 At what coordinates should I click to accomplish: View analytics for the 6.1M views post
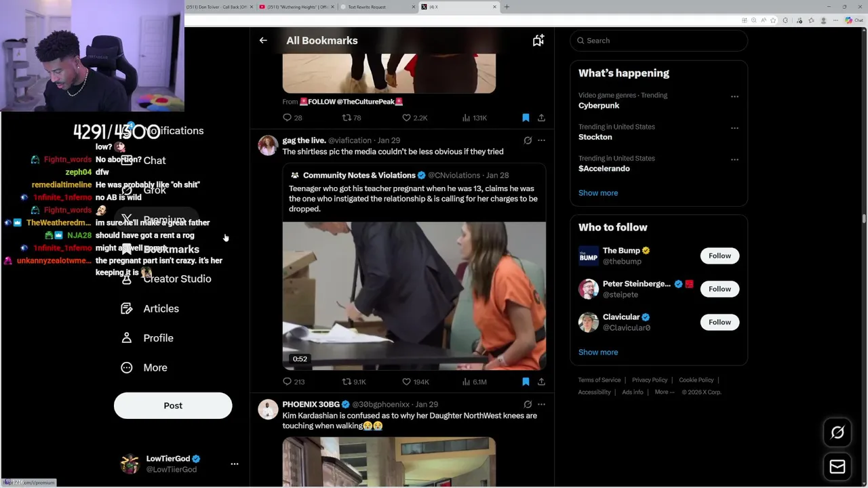474,382
